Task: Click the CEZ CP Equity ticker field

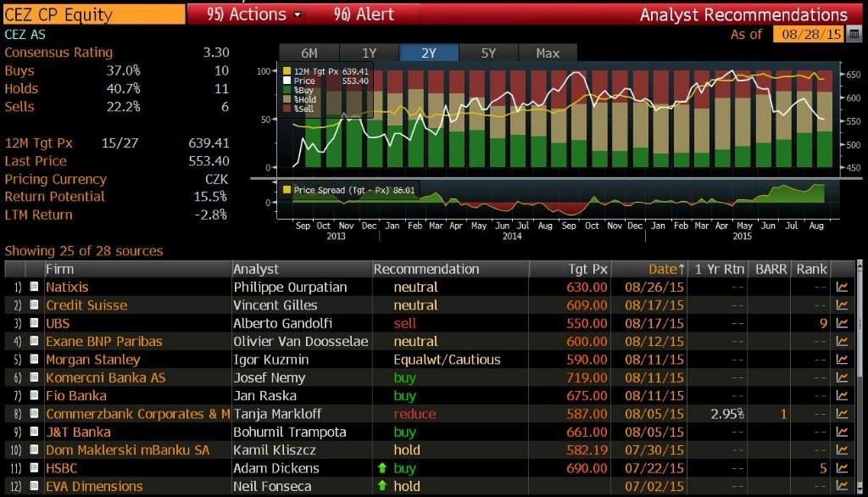Action: 94,15
